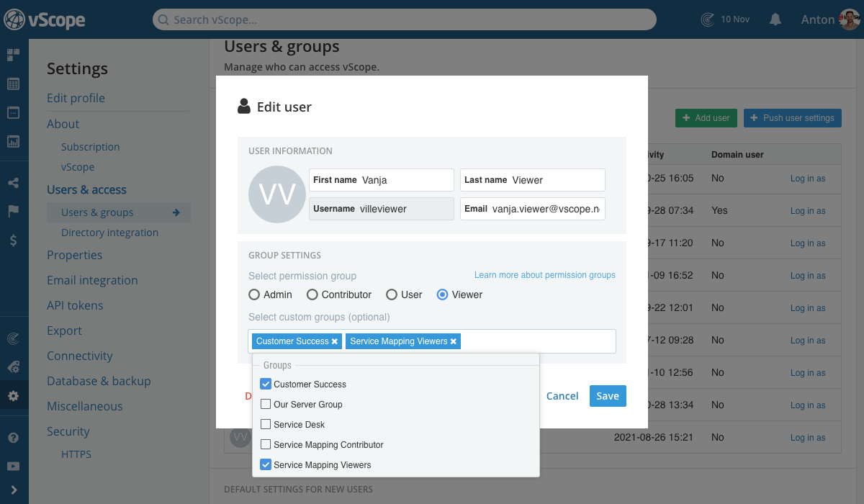Screen dimensions: 864x504
Task: Edit the Last name field with Viewer
Action: pyautogui.click(x=533, y=180)
